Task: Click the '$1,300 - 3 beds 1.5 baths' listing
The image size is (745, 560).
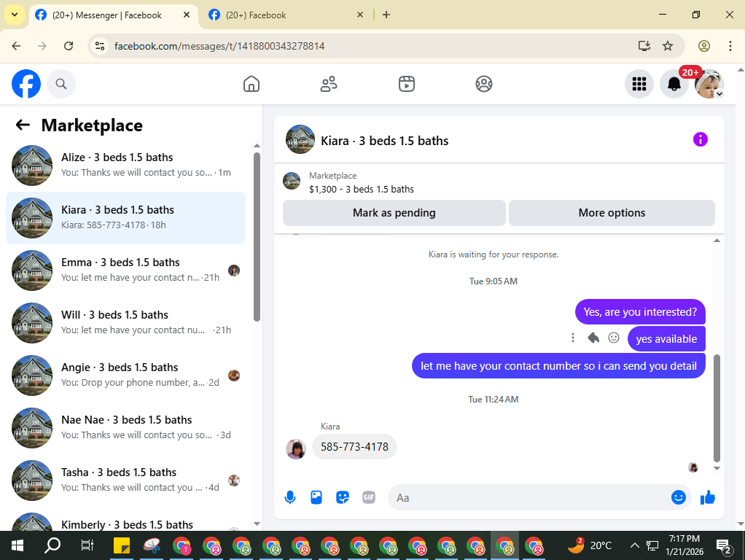Action: 361,189
